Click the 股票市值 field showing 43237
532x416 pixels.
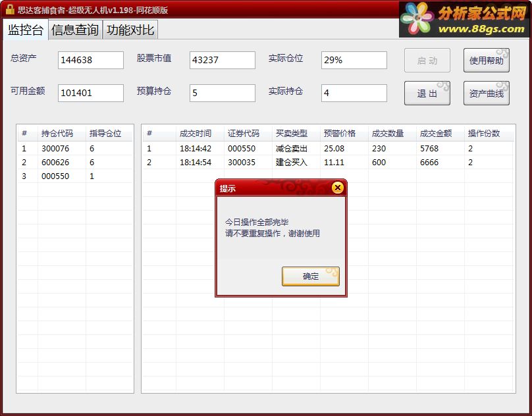[x=223, y=60]
